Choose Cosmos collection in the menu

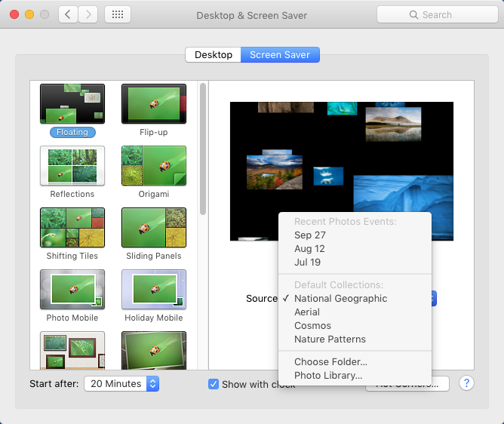click(x=312, y=325)
